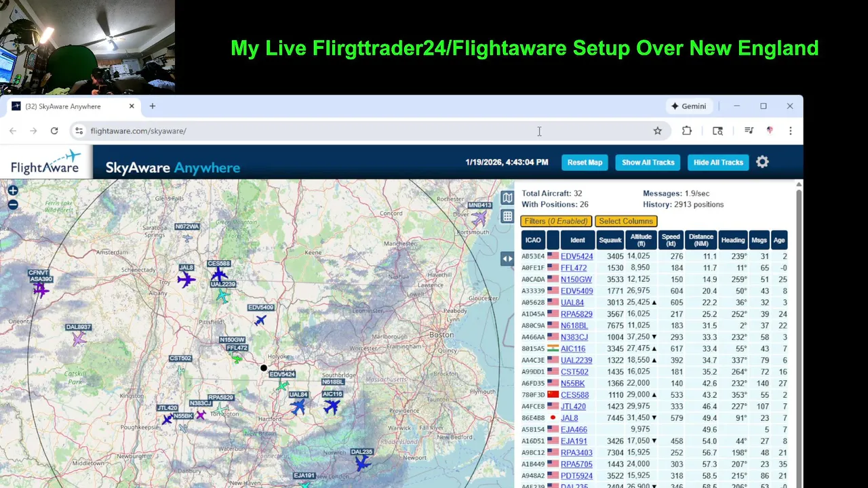Open the UAL84 flight link
868x488 pixels.
pos(572,302)
